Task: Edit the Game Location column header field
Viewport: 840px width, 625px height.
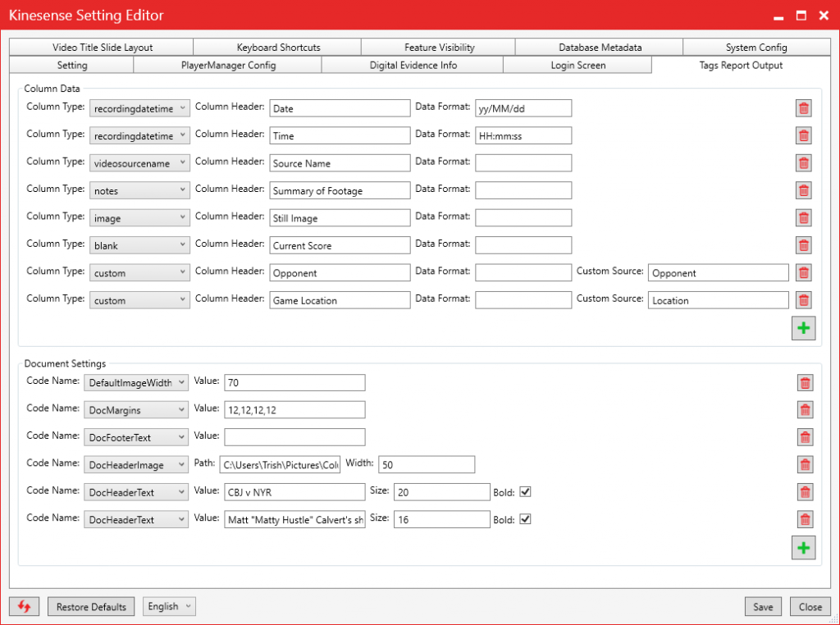Action: coord(340,300)
